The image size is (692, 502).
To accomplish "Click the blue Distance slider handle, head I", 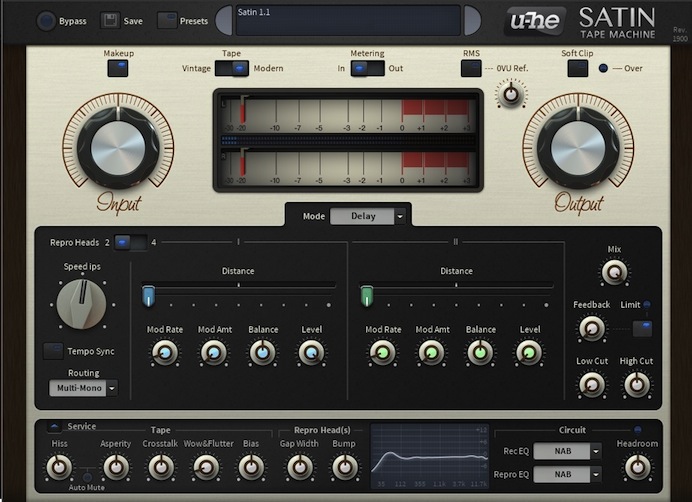I will [x=148, y=296].
